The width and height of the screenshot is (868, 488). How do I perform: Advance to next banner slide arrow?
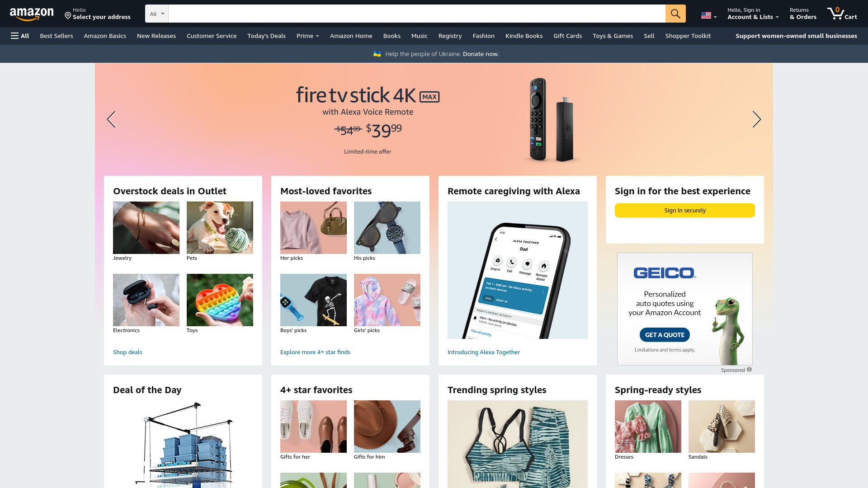pos(756,119)
